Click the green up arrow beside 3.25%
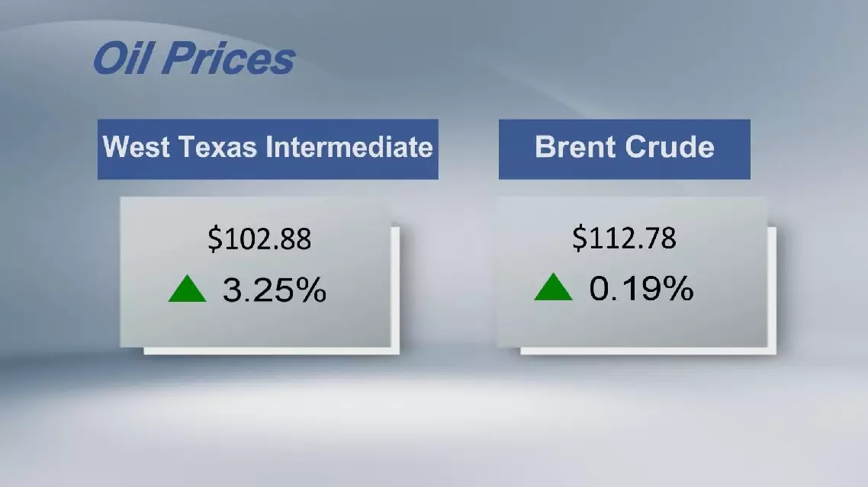The width and height of the screenshot is (868, 487). pyautogui.click(x=188, y=290)
